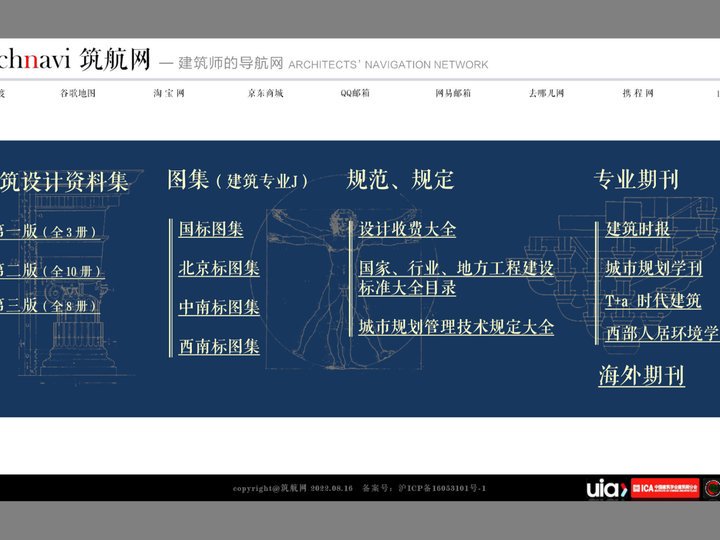Open the 淘宝网 link
This screenshot has width=720, height=540.
click(169, 93)
